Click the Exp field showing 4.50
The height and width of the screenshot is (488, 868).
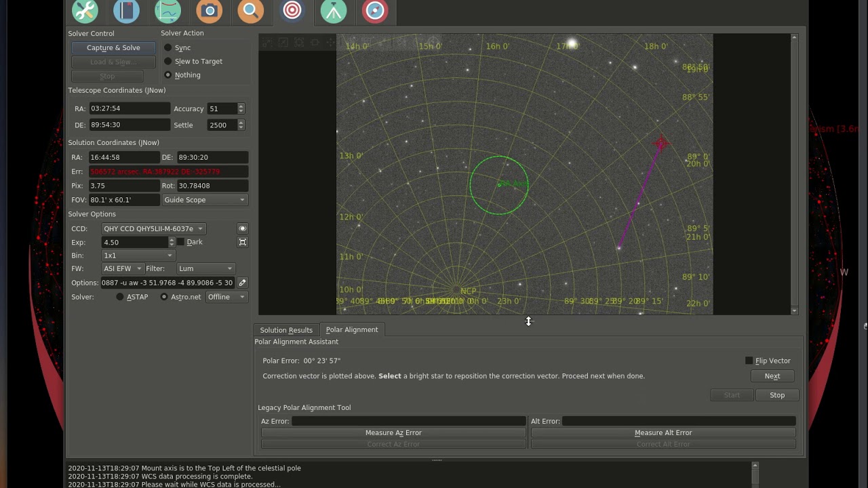click(134, 242)
